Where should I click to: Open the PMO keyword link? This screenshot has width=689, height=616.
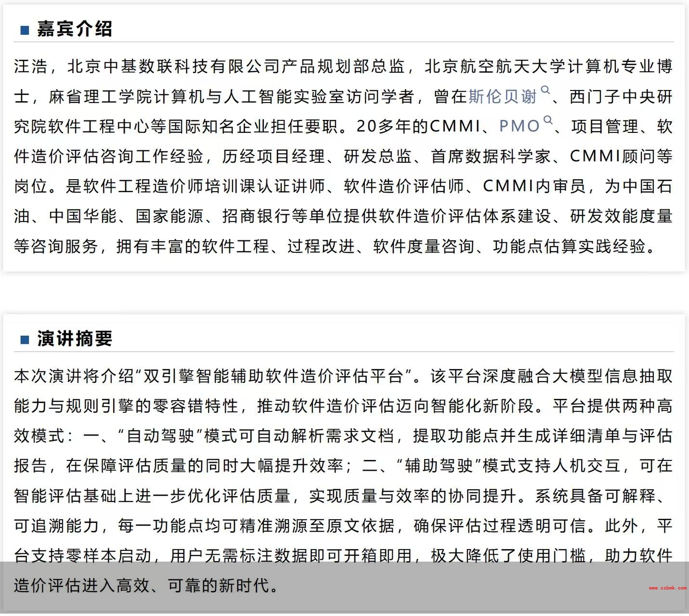(519, 127)
